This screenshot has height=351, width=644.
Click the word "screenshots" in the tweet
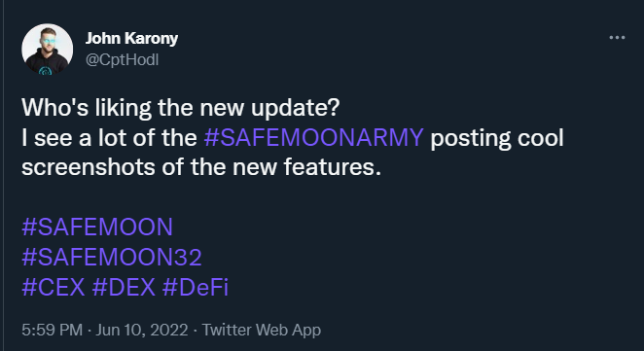pyautogui.click(x=89, y=167)
